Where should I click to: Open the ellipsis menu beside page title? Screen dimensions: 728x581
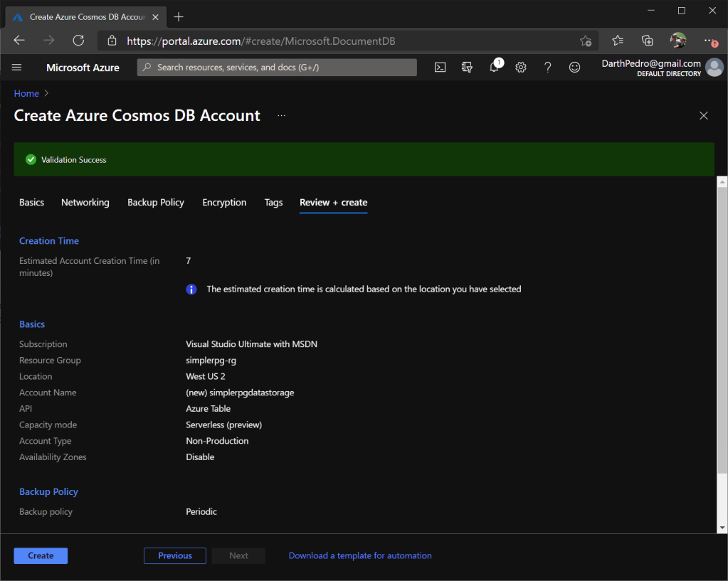point(282,116)
